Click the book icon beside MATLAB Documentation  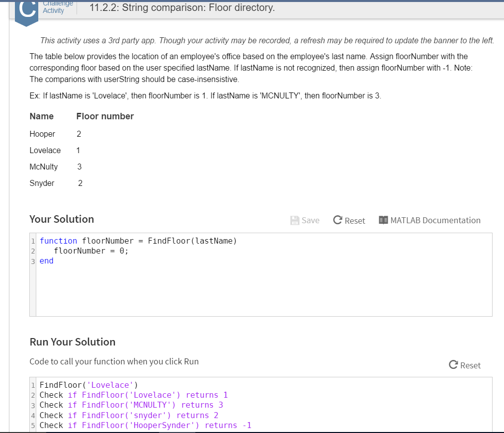pyautogui.click(x=383, y=220)
